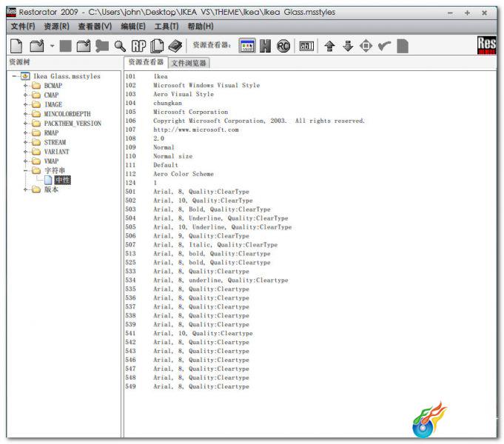Click the BCMAP folder icon
The height and width of the screenshot is (444, 504).
pos(36,86)
